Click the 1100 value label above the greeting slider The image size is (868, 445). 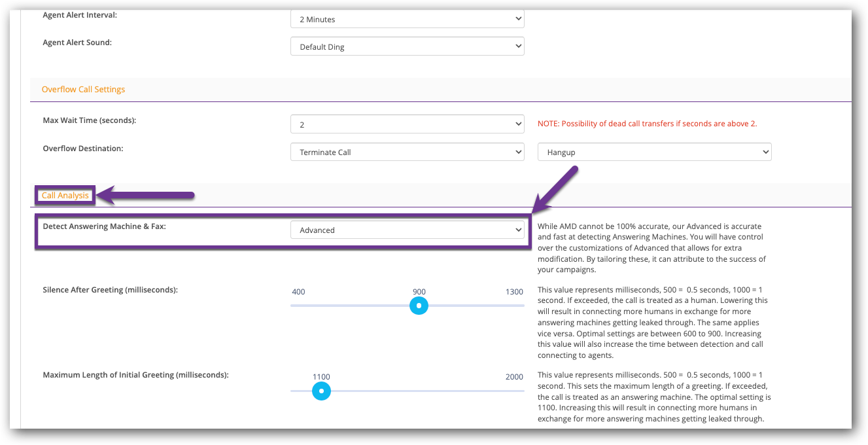(321, 376)
